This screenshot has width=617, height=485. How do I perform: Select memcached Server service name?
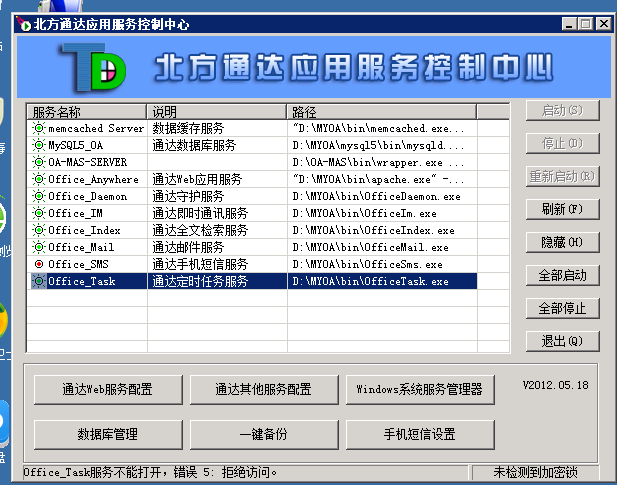pos(96,128)
